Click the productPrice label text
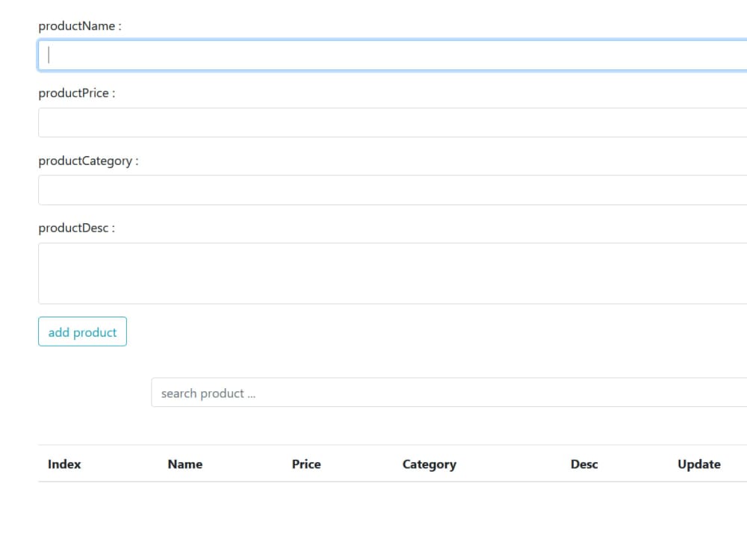 (x=75, y=93)
